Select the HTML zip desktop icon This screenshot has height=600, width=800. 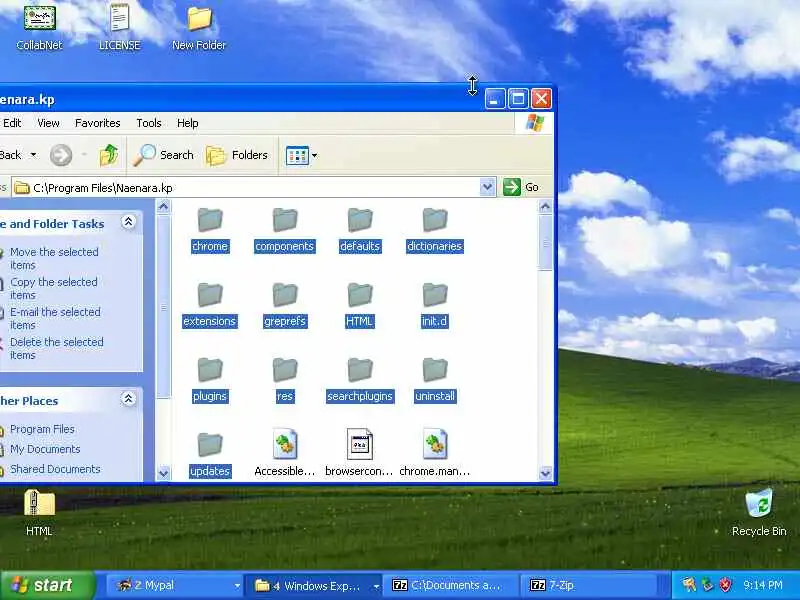[x=39, y=512]
